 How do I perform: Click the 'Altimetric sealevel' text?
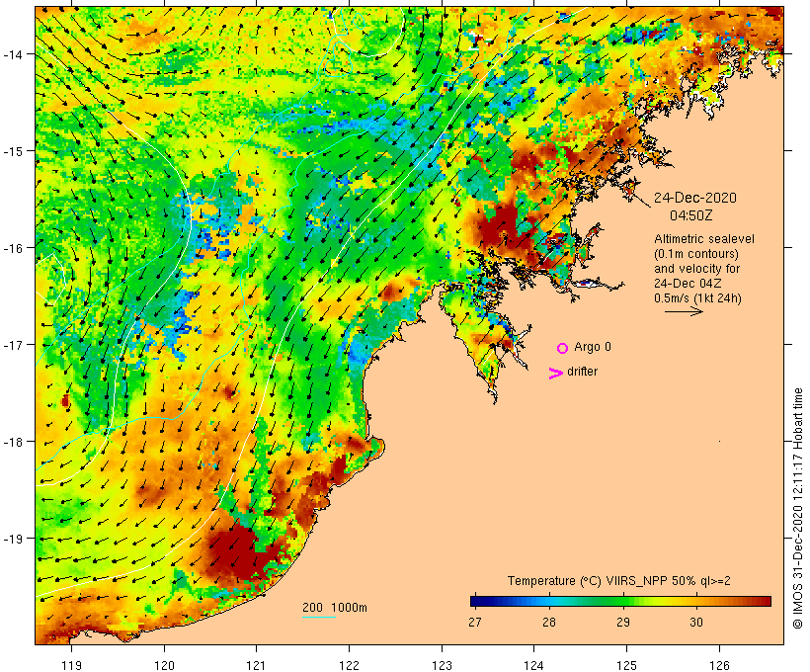(x=704, y=239)
